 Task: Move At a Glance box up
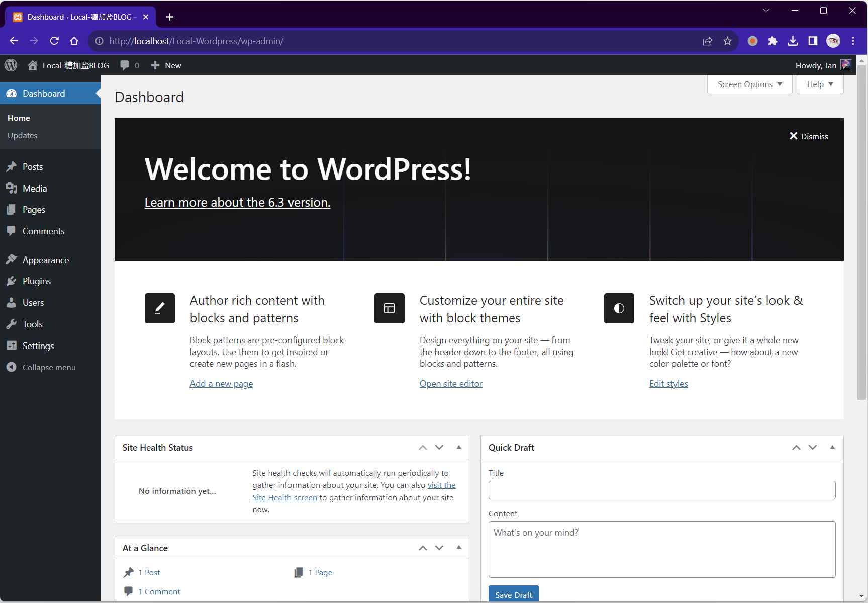(x=423, y=548)
